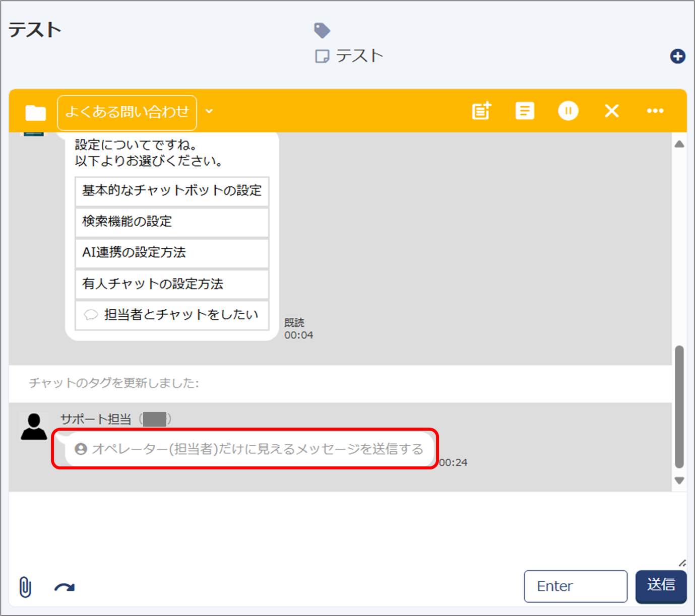Click the 00:24 message timestamp
This screenshot has height=616, width=695.
(x=453, y=462)
